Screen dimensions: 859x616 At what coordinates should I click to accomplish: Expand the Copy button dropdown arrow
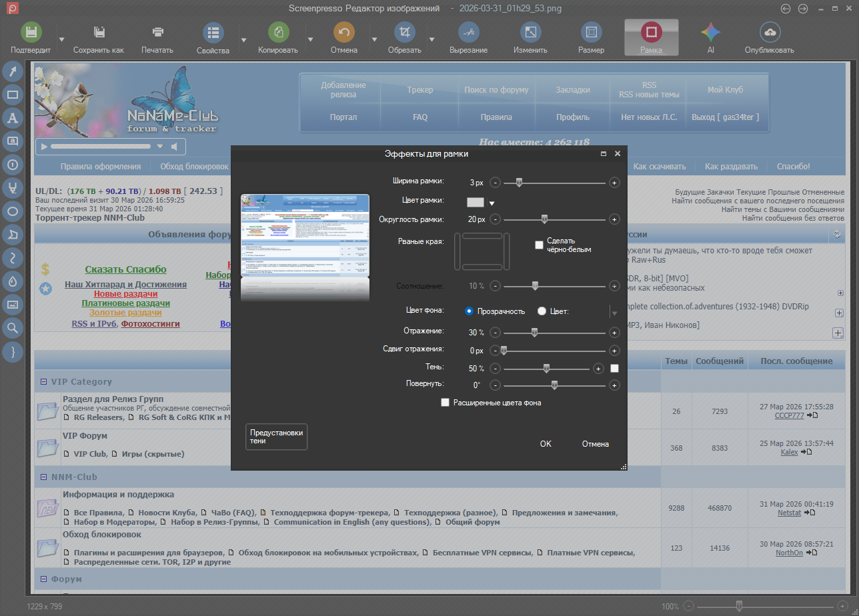pos(310,39)
